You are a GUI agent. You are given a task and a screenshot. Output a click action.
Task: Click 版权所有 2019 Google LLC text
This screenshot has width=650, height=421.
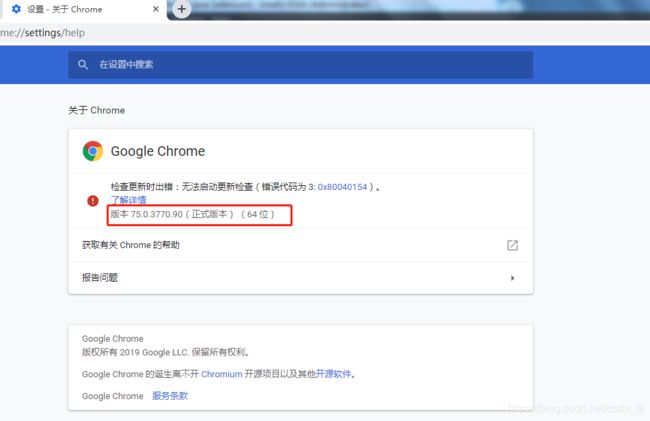point(165,352)
